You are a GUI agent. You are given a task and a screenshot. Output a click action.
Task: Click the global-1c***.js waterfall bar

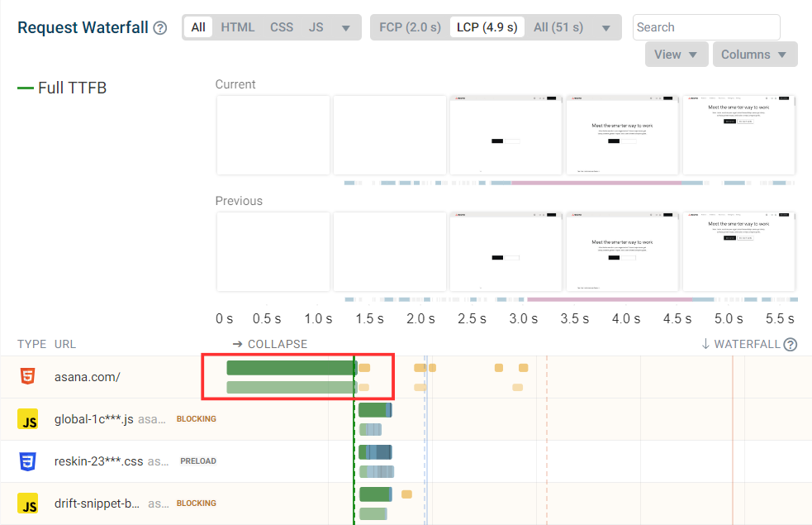[375, 410]
